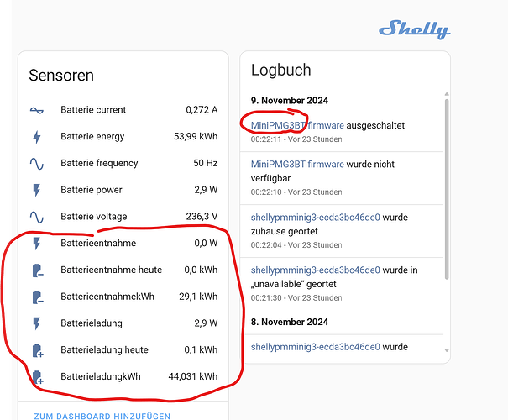This screenshot has height=420, width=508.
Task: Click the Sensoren card heading
Action: [61, 76]
